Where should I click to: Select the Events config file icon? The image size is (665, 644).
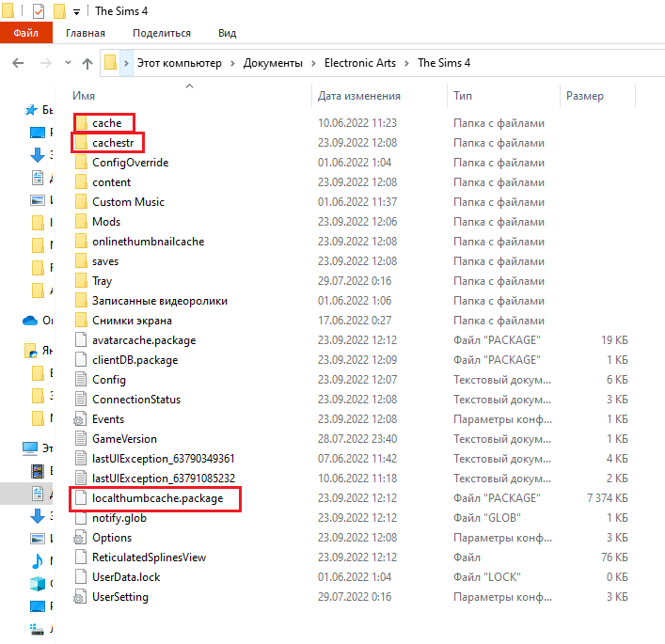[81, 419]
